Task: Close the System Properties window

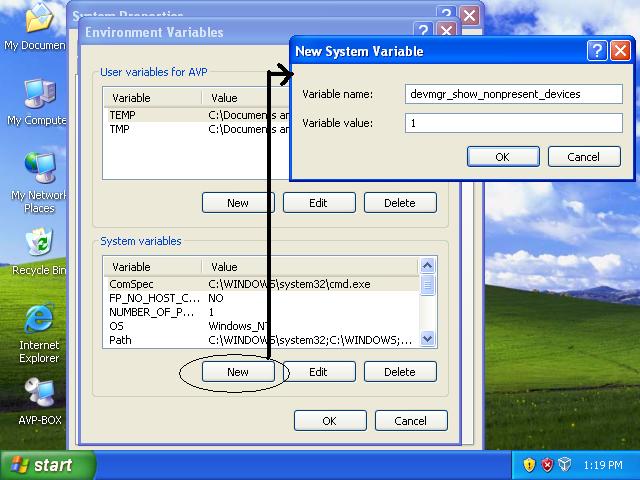Action: click(x=469, y=16)
